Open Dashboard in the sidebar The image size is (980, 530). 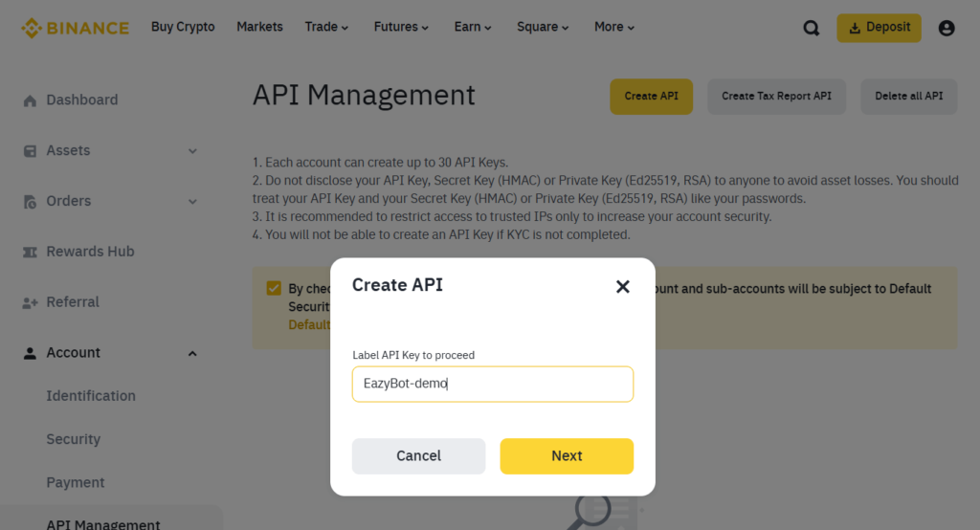(82, 100)
